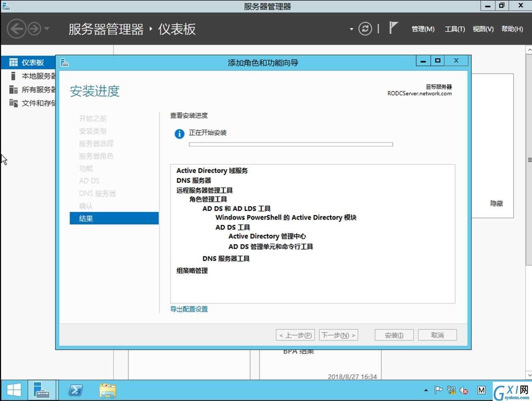Click the forward navigation arrow in Server Manager
Image resolution: width=532 pixels, height=401 pixels.
pos(34,29)
